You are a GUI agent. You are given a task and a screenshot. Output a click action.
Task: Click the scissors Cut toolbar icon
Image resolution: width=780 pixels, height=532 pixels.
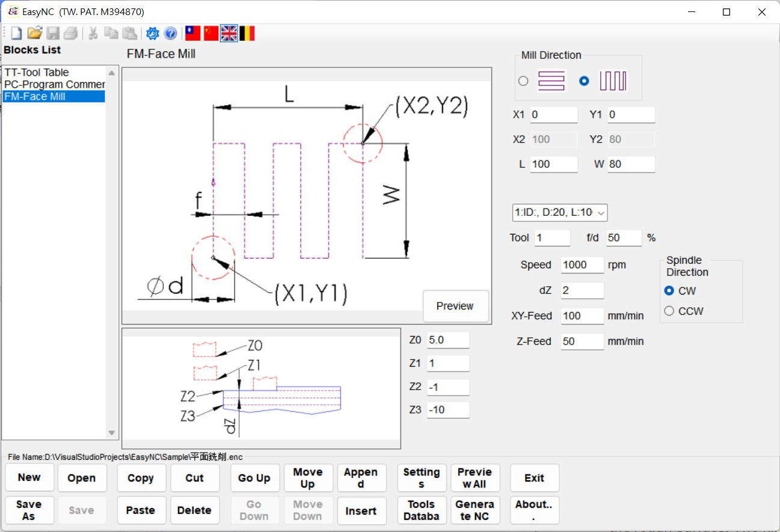pyautogui.click(x=93, y=33)
